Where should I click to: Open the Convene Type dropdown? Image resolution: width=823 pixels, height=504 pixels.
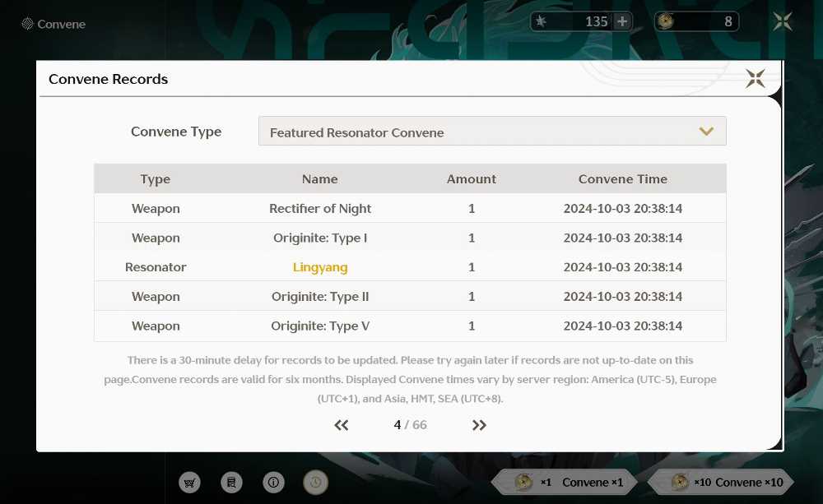tap(492, 131)
